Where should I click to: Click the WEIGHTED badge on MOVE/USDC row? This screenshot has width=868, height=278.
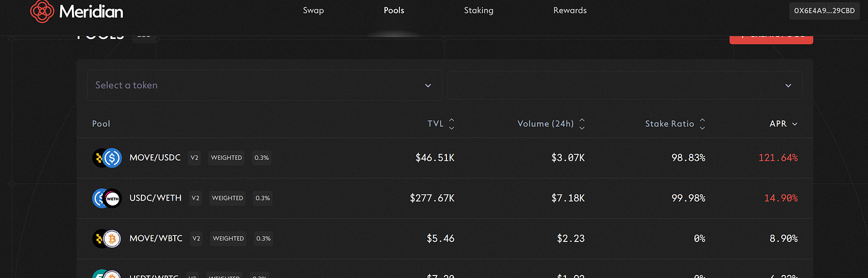coord(226,158)
